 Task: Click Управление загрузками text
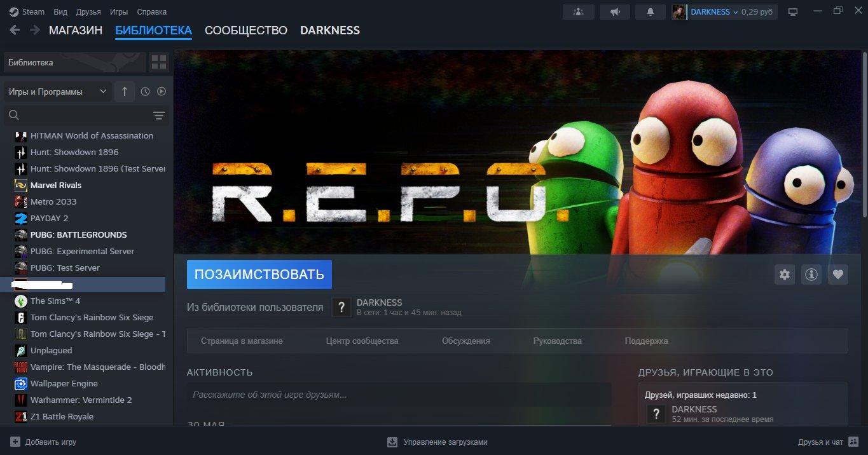pyautogui.click(x=445, y=442)
